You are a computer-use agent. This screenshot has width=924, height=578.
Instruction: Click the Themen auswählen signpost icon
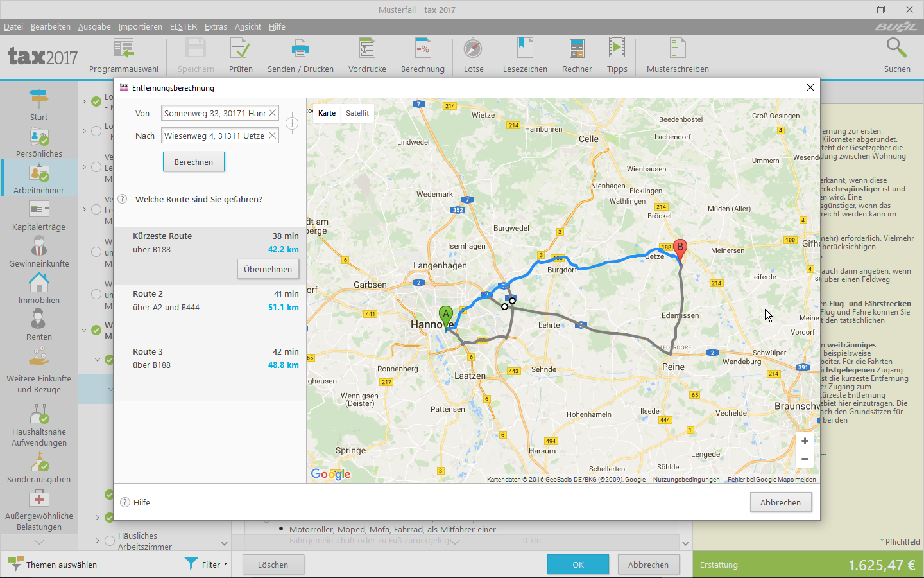[15, 565]
